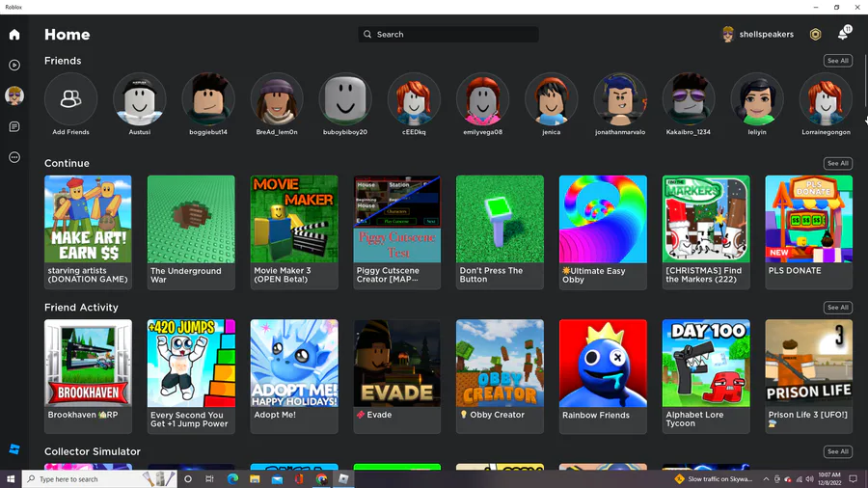Click the page vertical scrollbar
Screen dimensions: 868x488
point(866,80)
